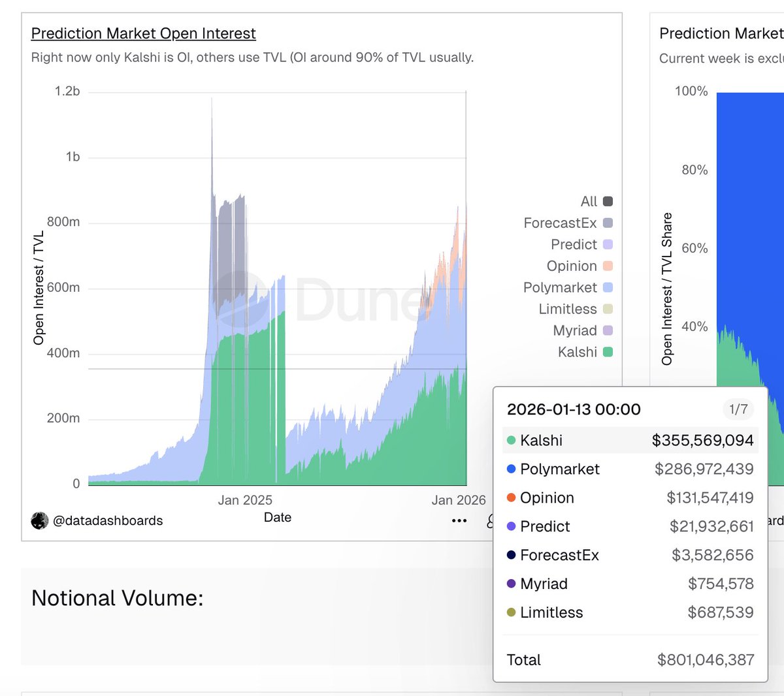Toggle the Kalshi legend entry
The image size is (784, 696).
tap(585, 352)
